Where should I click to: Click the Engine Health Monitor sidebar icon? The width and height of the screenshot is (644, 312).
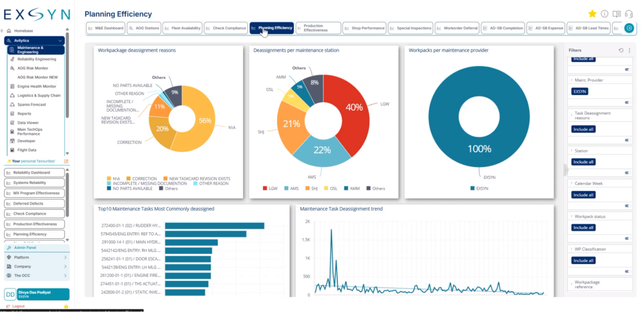12,86
